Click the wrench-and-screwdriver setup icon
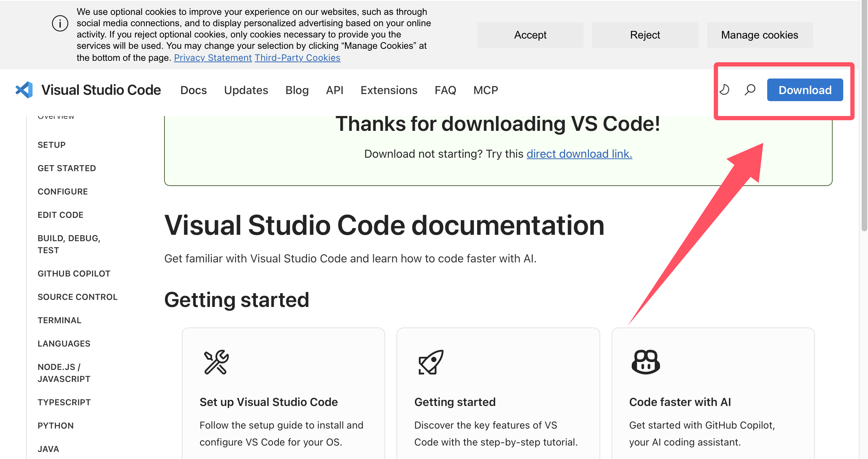Viewport: 868px width, 459px height. pos(216,362)
